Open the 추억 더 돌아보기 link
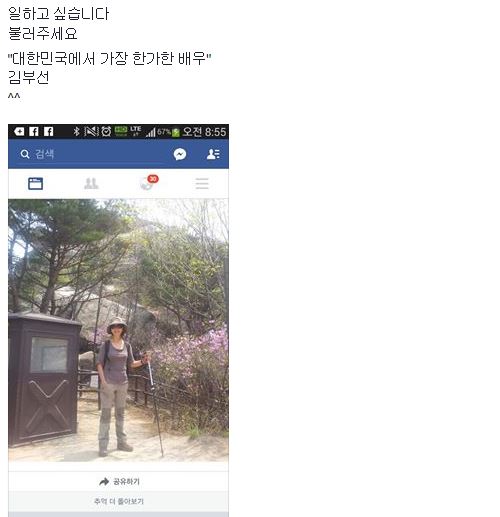This screenshot has height=517, width=500. pyautogui.click(x=119, y=501)
